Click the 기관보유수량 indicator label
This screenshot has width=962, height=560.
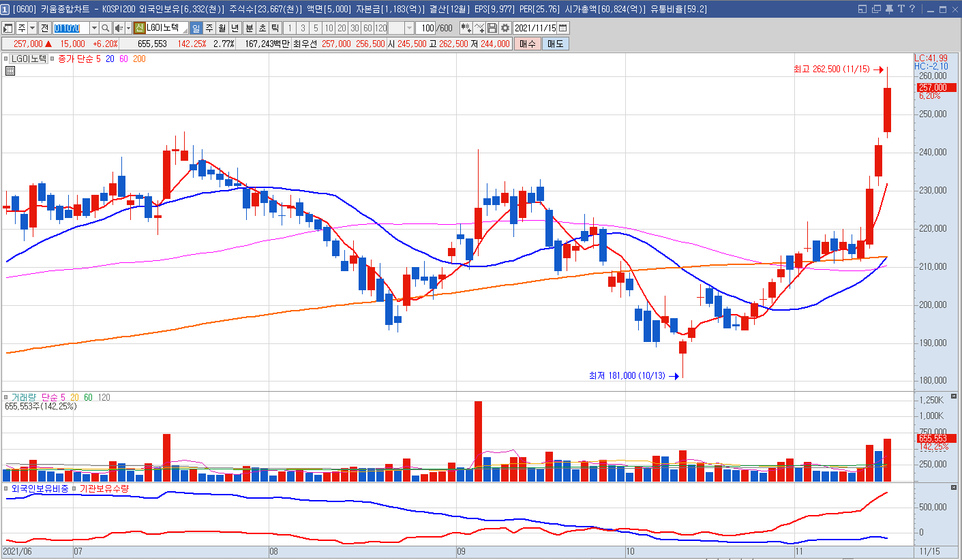click(x=104, y=488)
